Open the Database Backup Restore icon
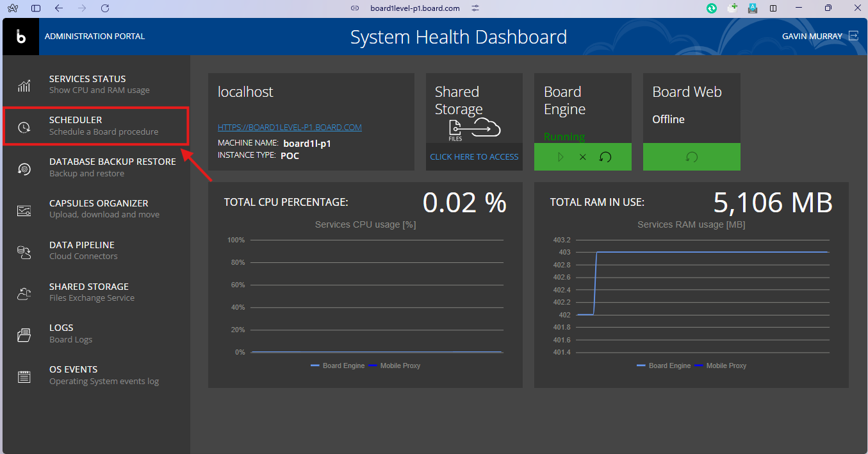 [24, 169]
